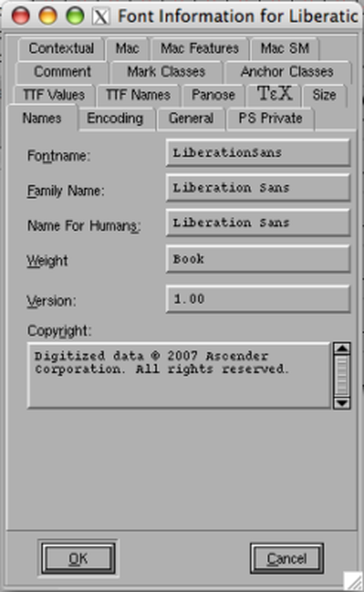Click the copyright scrollbar up arrow

(342, 348)
